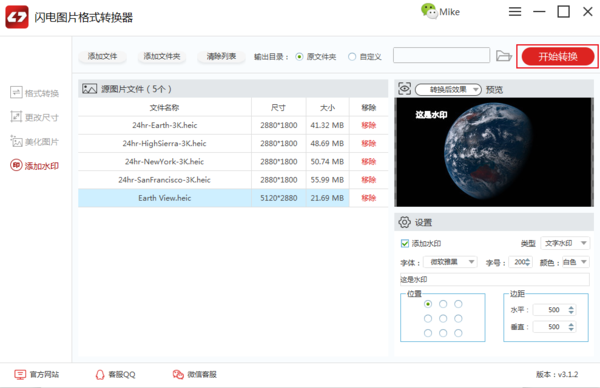Click the QQ customer service icon
600x388 pixels.
(x=100, y=374)
